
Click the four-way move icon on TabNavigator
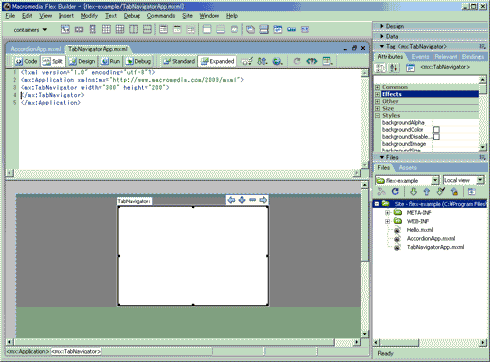tap(242, 200)
